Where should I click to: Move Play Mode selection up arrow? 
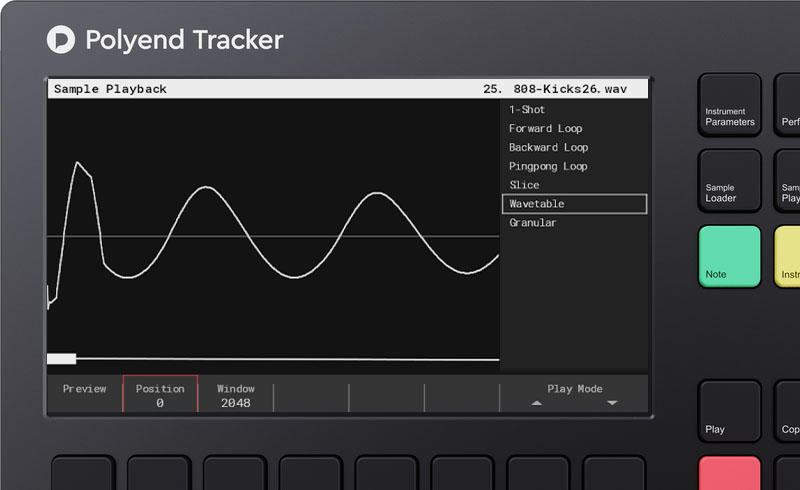[536, 403]
